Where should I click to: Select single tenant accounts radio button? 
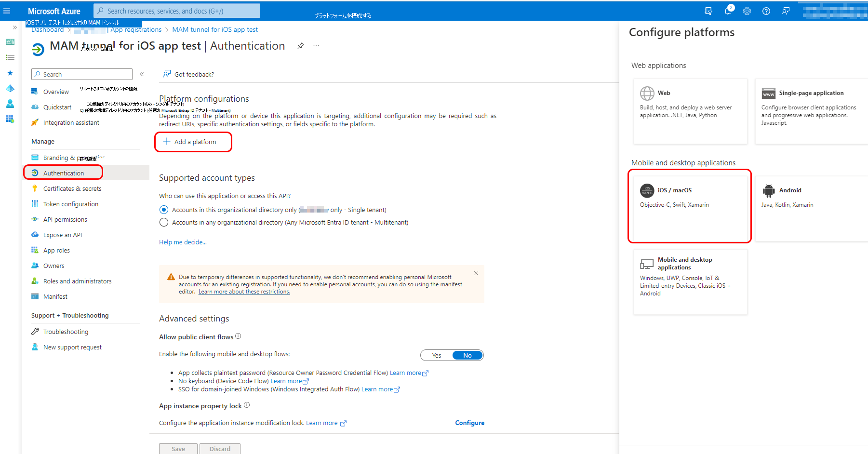coord(164,210)
